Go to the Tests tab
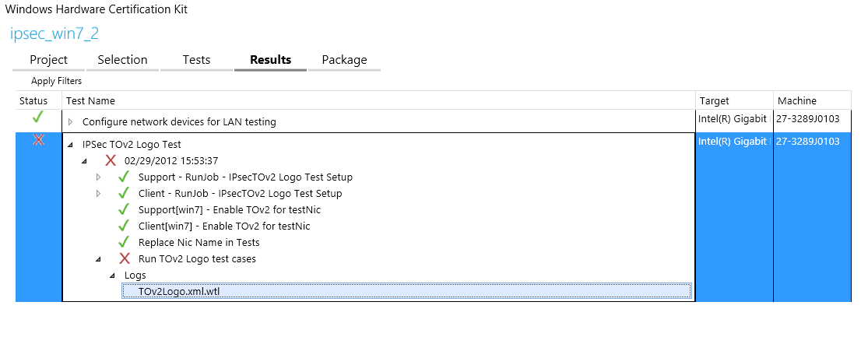The height and width of the screenshot is (337, 868). point(196,60)
